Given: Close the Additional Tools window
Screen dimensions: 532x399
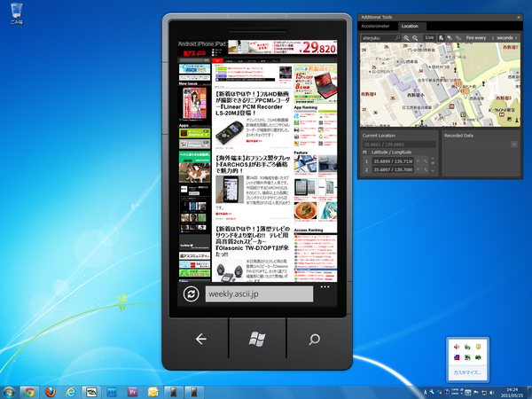Looking at the screenshot, I should click(x=519, y=17).
